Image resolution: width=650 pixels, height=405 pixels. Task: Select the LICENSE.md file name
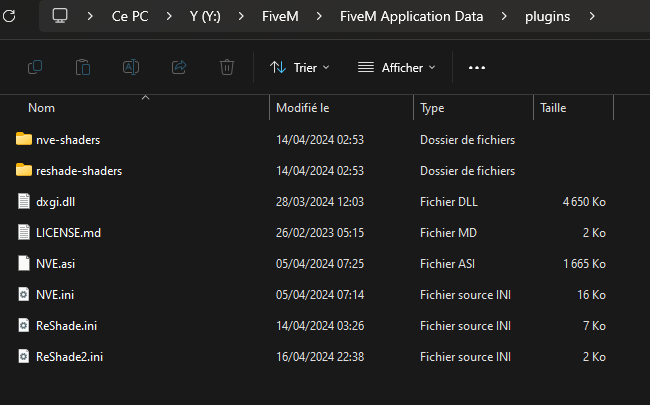pyautogui.click(x=68, y=233)
